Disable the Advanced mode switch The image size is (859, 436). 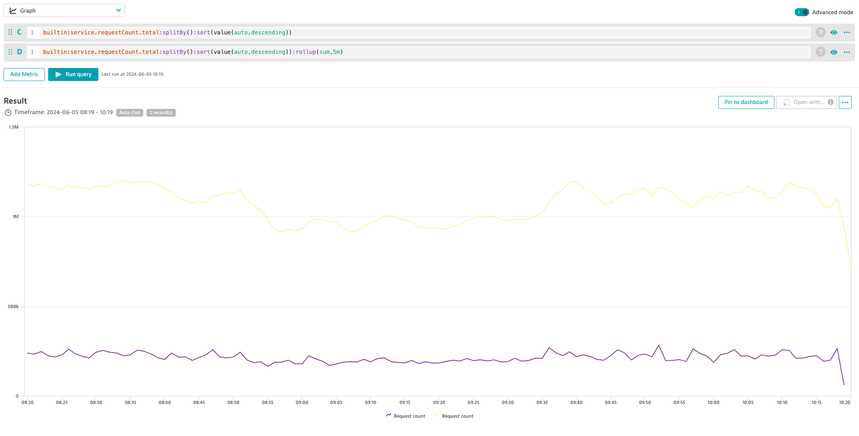click(802, 12)
